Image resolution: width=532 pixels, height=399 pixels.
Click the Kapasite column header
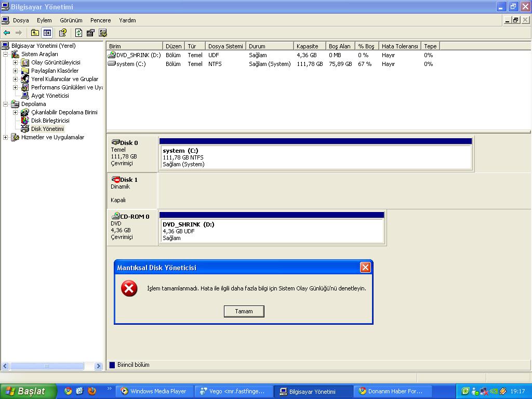point(307,46)
